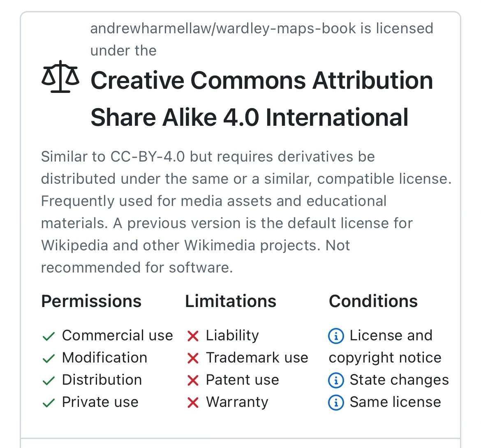This screenshot has width=481, height=448.
Task: Click the green checkmark beside Commercial use
Action: [x=49, y=337]
